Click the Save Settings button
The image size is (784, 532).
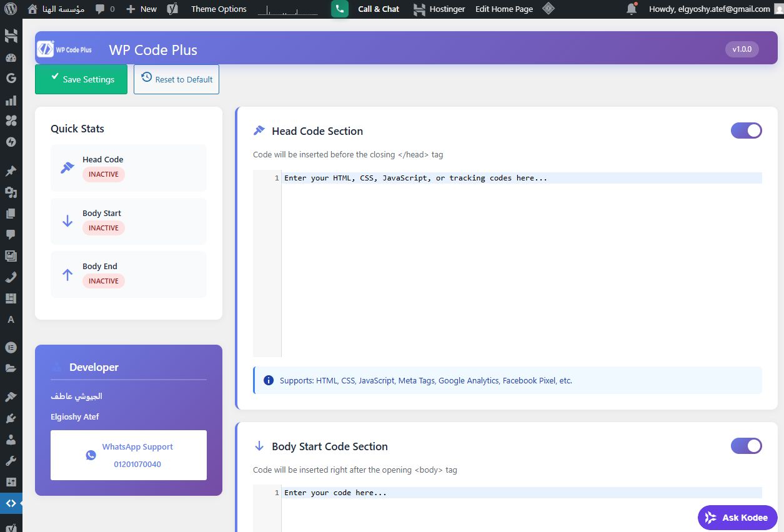(81, 79)
